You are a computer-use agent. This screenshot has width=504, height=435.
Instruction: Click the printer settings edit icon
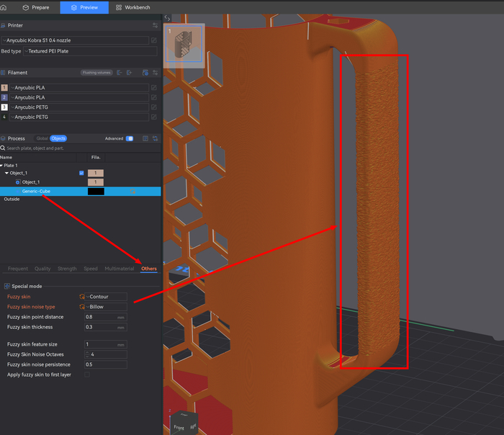point(154,40)
